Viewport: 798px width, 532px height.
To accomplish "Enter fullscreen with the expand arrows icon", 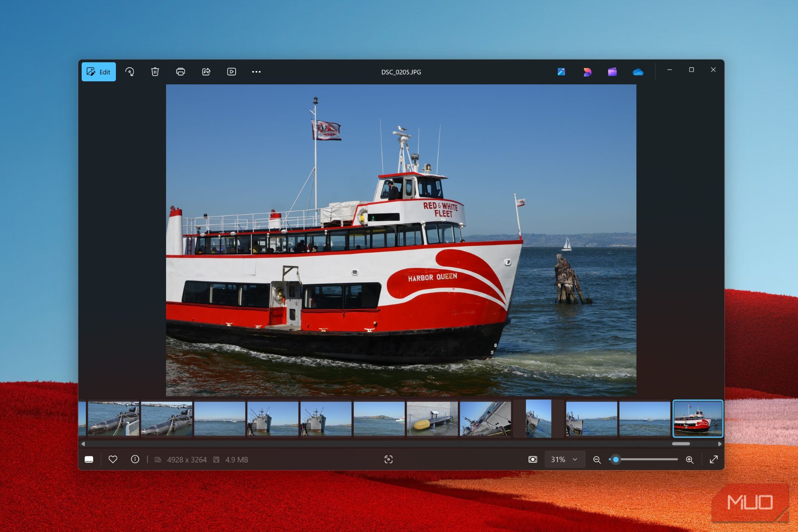I will (714, 459).
